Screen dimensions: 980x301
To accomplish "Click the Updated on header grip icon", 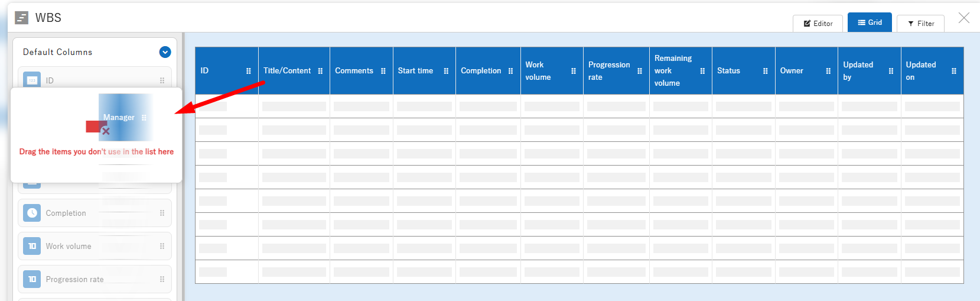I will tap(953, 71).
